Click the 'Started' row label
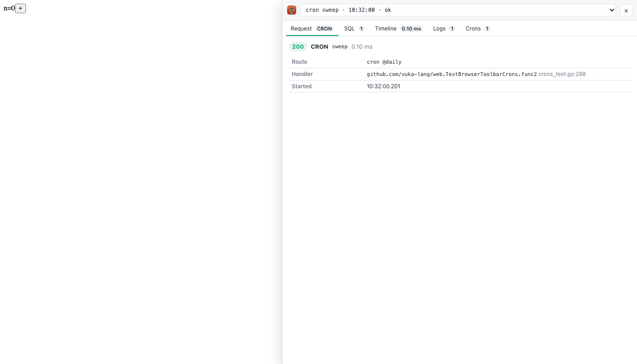The image size is (637, 364). click(x=302, y=86)
